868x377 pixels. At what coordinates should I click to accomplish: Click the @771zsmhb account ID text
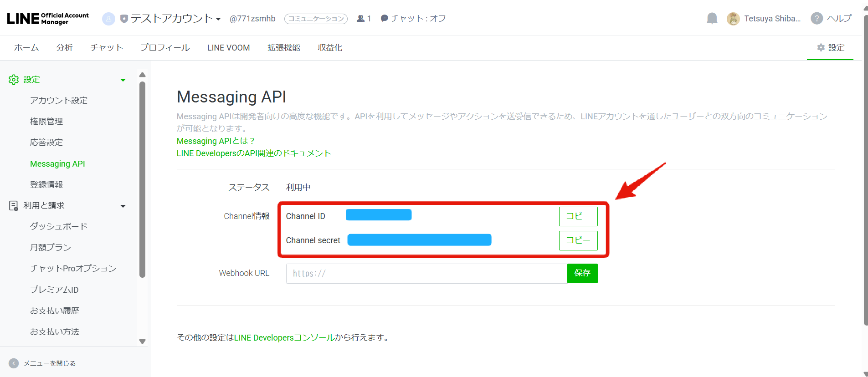[x=252, y=19]
